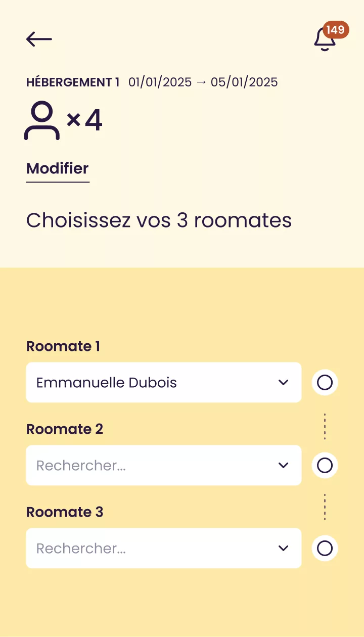Select the radio circle beside Roomate 1
This screenshot has width=364, height=637.
325,383
